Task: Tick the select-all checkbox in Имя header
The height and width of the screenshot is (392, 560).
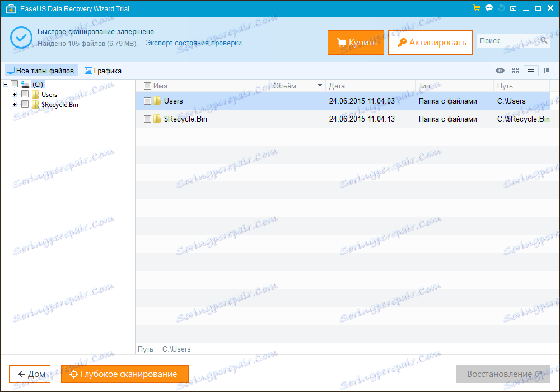Action: point(147,86)
